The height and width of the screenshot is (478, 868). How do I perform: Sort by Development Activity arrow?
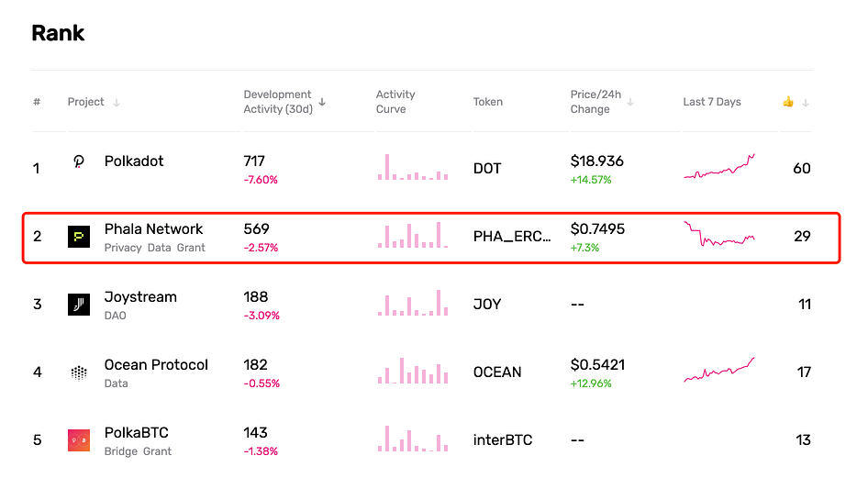pos(322,103)
